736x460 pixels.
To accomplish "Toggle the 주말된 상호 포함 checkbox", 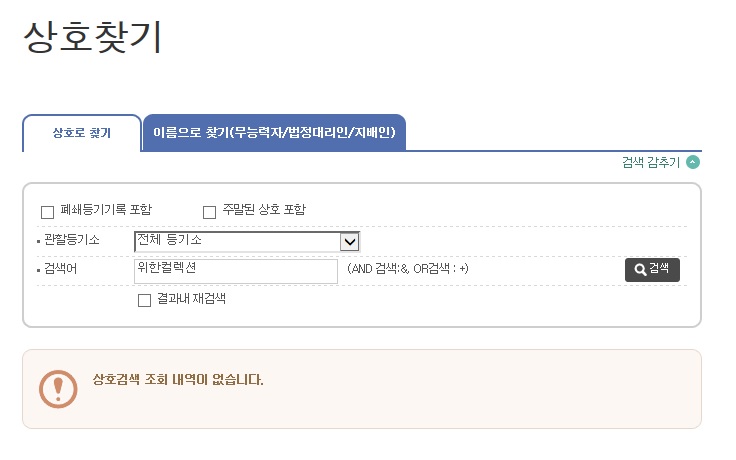I will [209, 212].
